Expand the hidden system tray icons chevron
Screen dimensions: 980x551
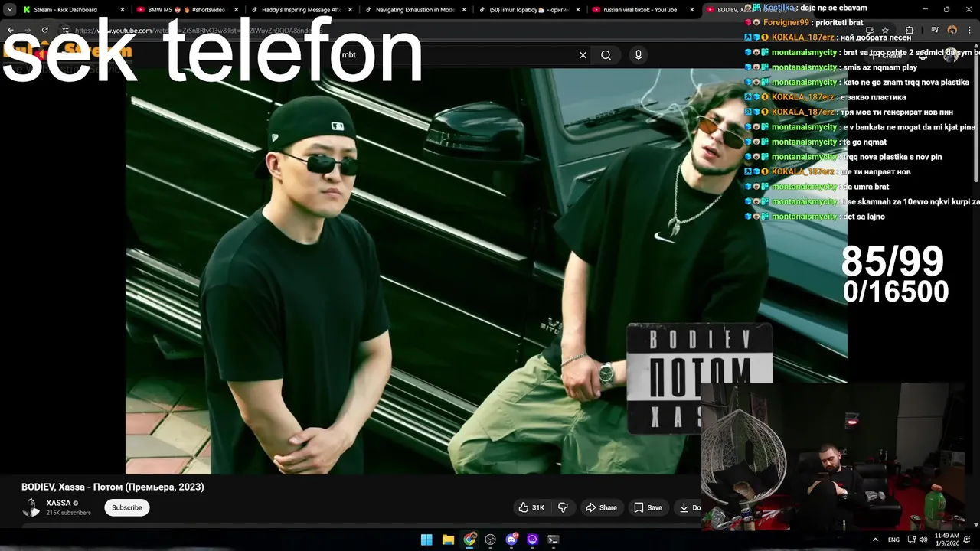click(x=875, y=540)
